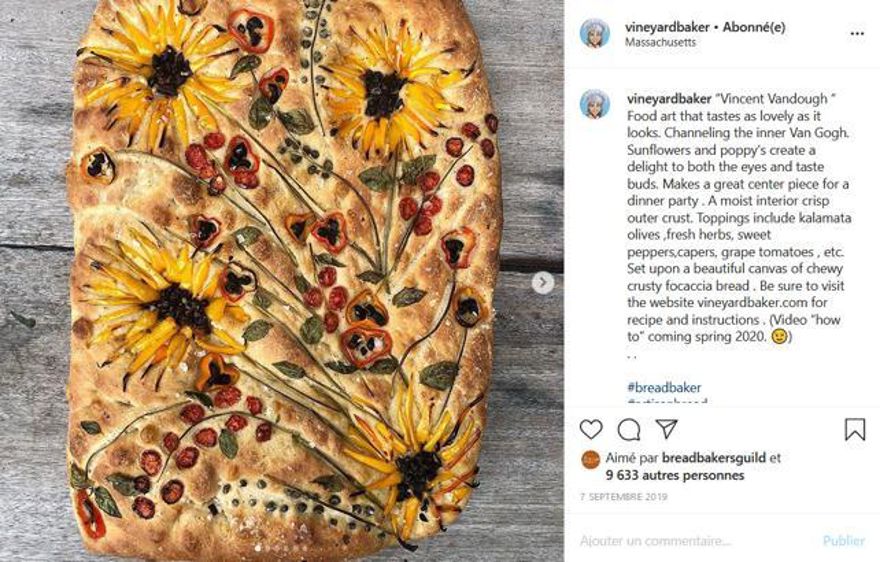
Task: Like the post with the heart icon
Action: pos(591,429)
